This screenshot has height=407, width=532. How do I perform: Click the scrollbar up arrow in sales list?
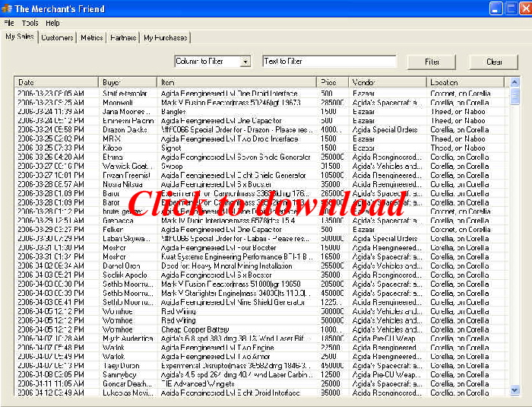pyautogui.click(x=515, y=82)
